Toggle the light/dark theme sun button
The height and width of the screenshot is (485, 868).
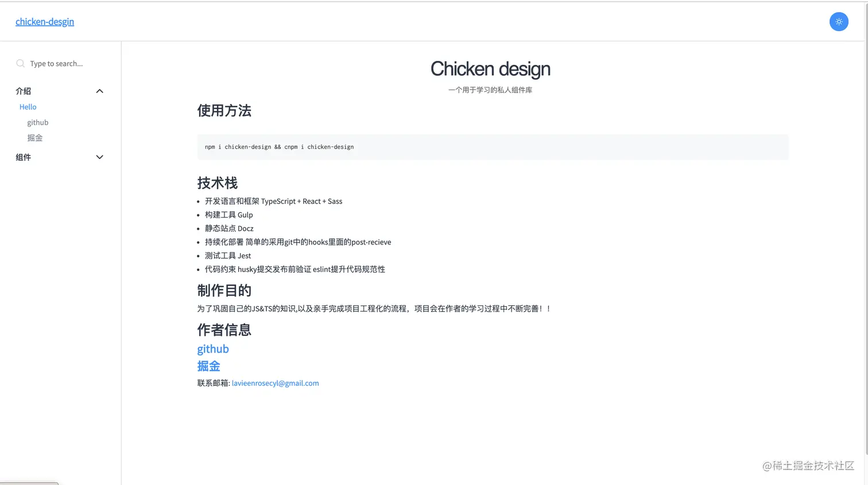(x=839, y=22)
